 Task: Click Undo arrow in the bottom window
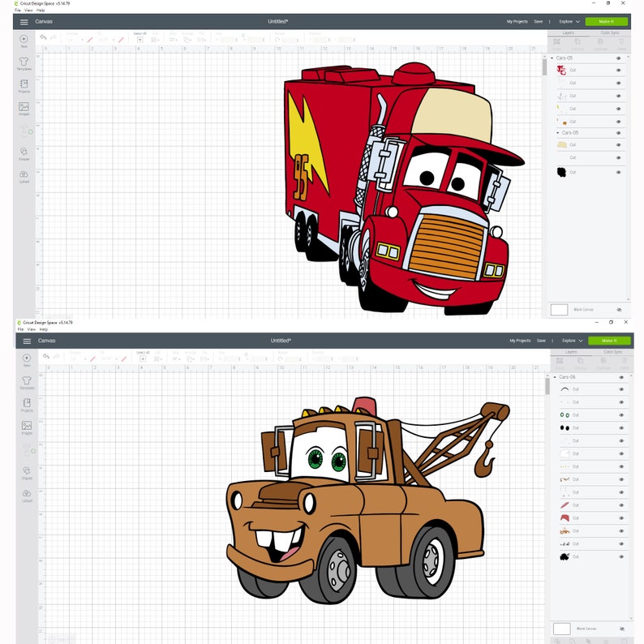click(x=46, y=357)
